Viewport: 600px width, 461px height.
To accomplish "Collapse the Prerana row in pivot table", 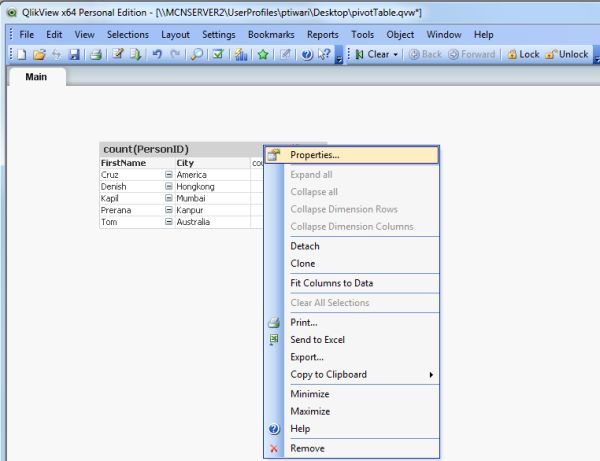I will coord(168,210).
